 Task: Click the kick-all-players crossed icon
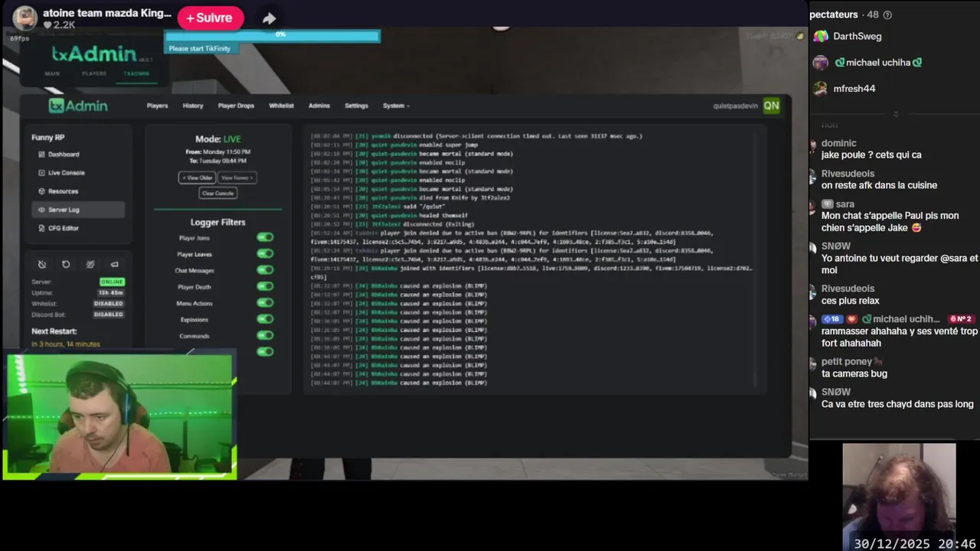click(x=90, y=264)
